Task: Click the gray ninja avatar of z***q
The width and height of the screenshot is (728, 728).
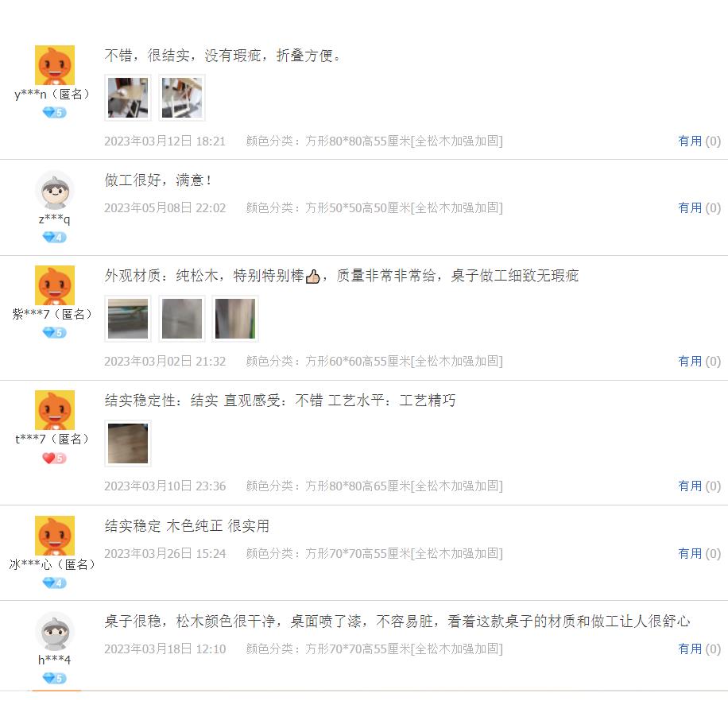Action: pyautogui.click(x=55, y=191)
